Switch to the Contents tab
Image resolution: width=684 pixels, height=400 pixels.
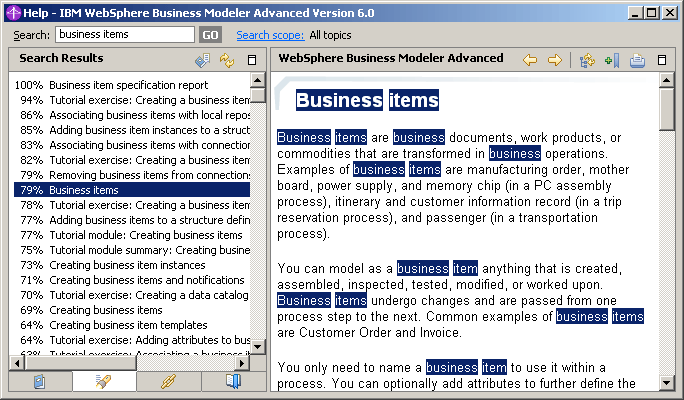tap(40, 382)
